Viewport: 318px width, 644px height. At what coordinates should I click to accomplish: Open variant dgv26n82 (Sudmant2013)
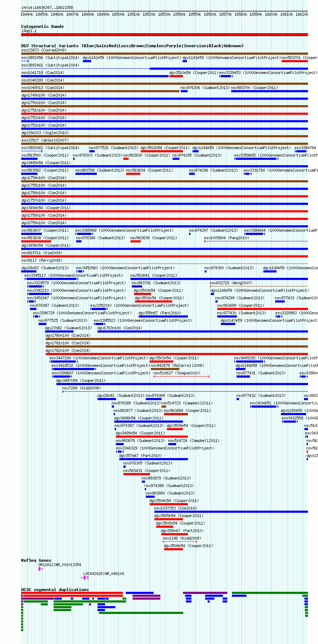click(x=45, y=268)
